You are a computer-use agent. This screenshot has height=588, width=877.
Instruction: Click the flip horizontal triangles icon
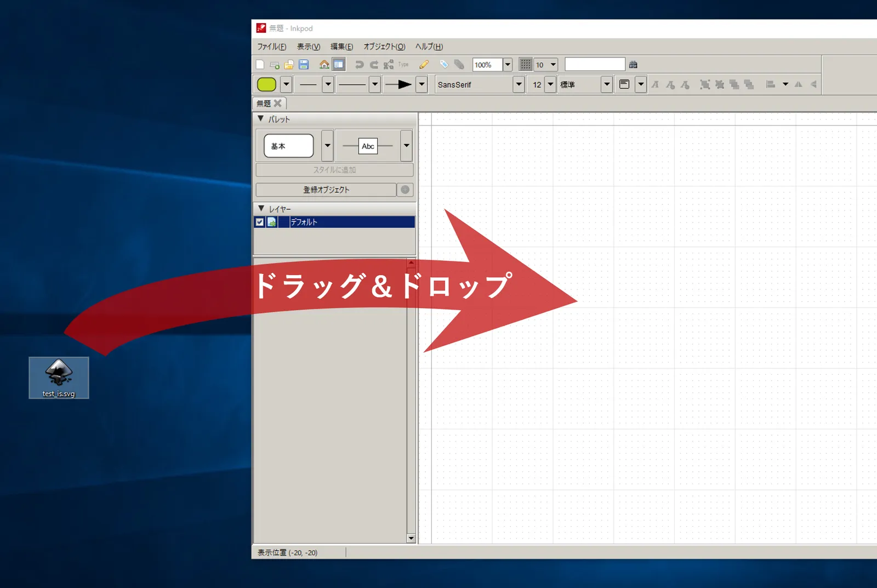(x=799, y=84)
